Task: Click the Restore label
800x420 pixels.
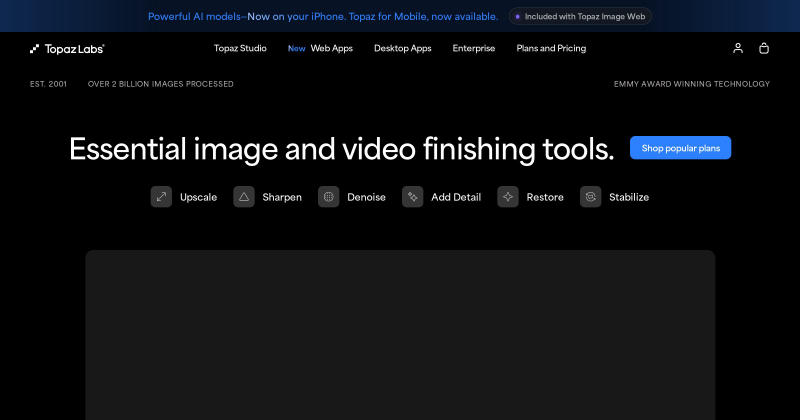Action: 545,197
